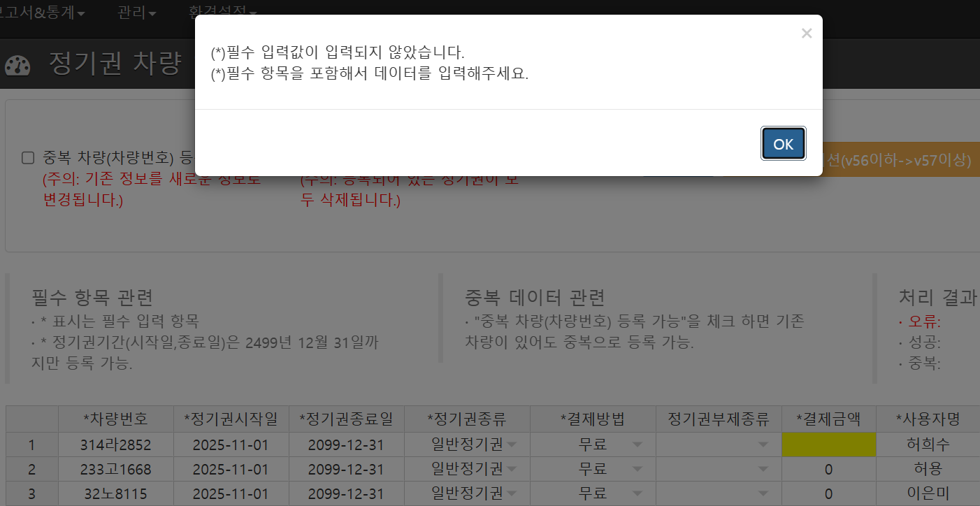Select vehicle number cell 32노8115
This screenshot has width=980, height=506.
115,493
